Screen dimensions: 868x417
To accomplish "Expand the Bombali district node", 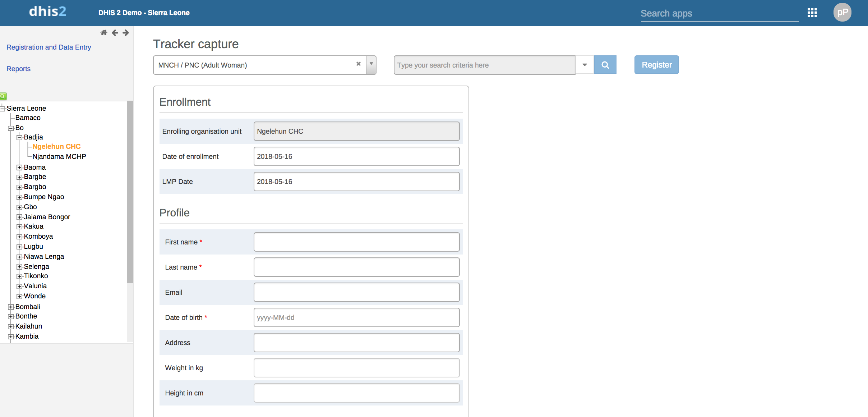I will coord(11,307).
